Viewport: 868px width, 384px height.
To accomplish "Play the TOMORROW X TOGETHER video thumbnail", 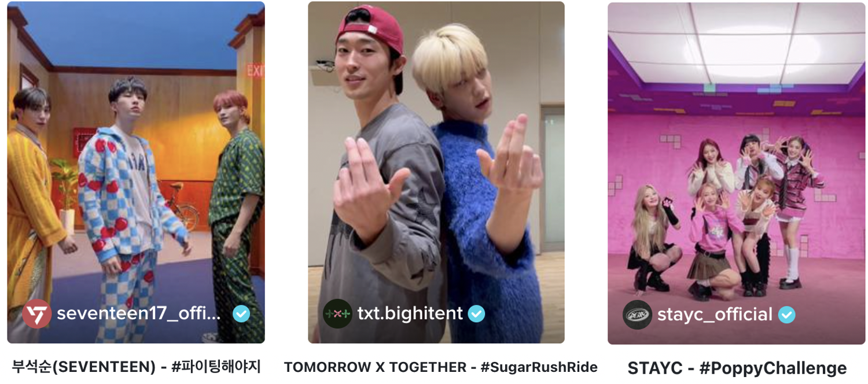I will 436,172.
